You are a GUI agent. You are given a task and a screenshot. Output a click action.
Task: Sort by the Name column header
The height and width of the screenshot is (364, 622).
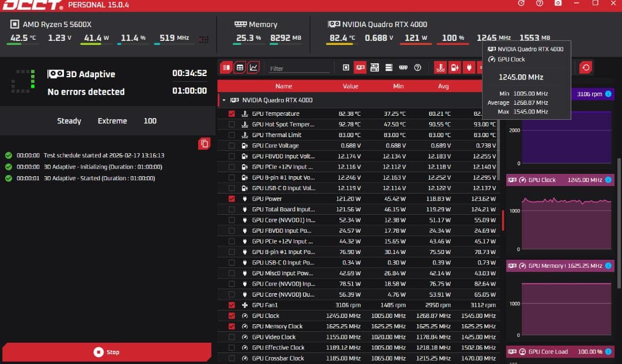(x=283, y=86)
